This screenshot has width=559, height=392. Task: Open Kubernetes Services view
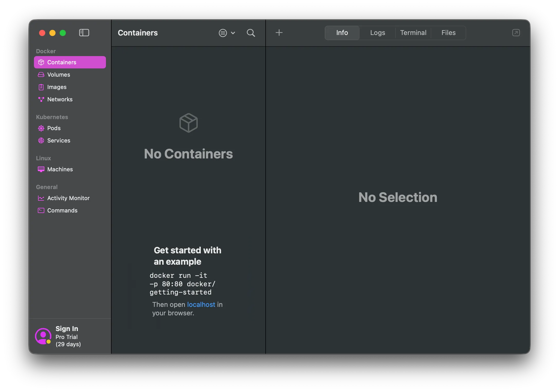click(x=59, y=140)
